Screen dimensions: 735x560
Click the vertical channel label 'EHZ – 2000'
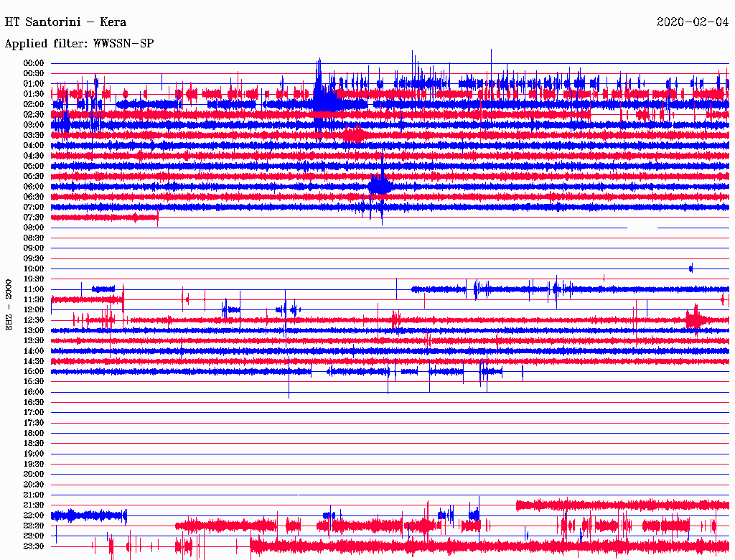coord(9,305)
